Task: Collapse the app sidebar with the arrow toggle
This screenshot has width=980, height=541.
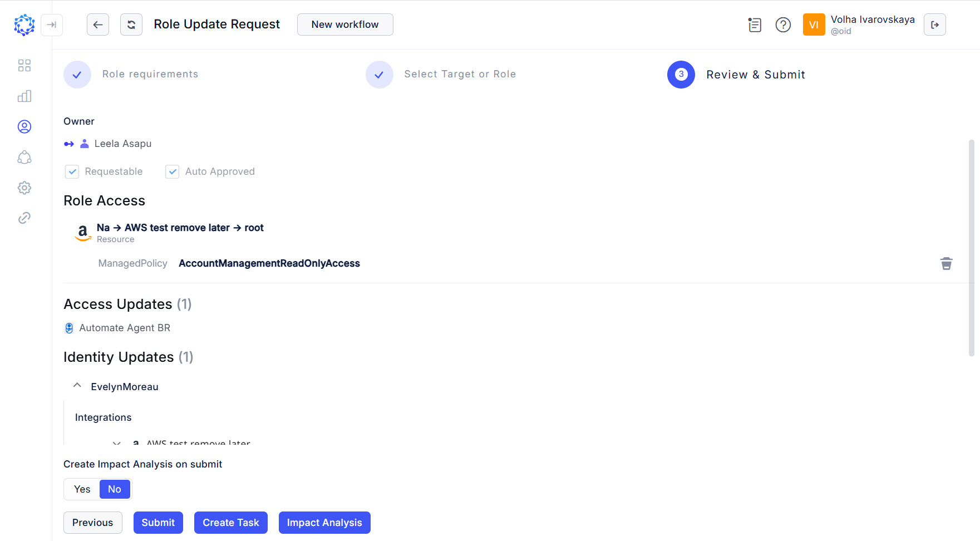Action: [x=52, y=25]
